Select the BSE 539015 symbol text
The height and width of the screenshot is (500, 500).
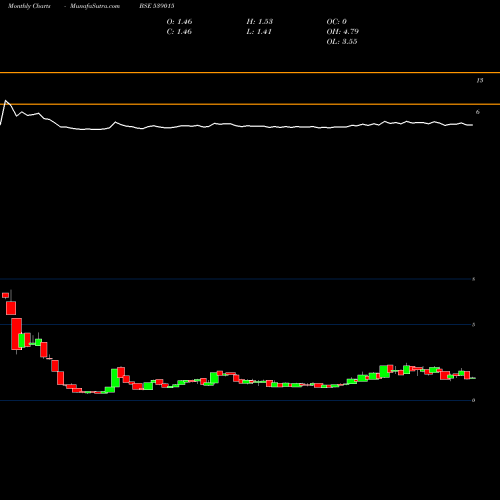157,6
